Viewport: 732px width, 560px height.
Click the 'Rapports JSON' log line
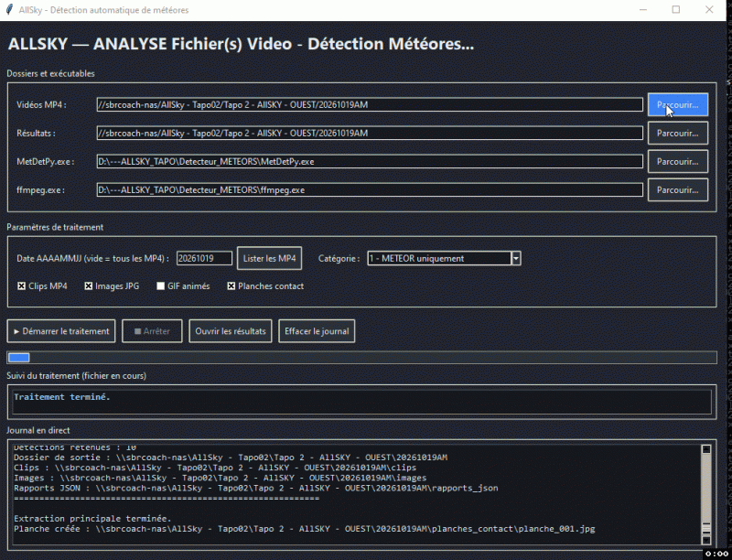click(256, 488)
